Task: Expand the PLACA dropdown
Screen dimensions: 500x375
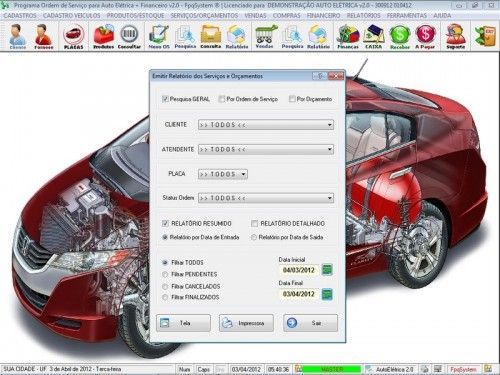Action: (243, 174)
